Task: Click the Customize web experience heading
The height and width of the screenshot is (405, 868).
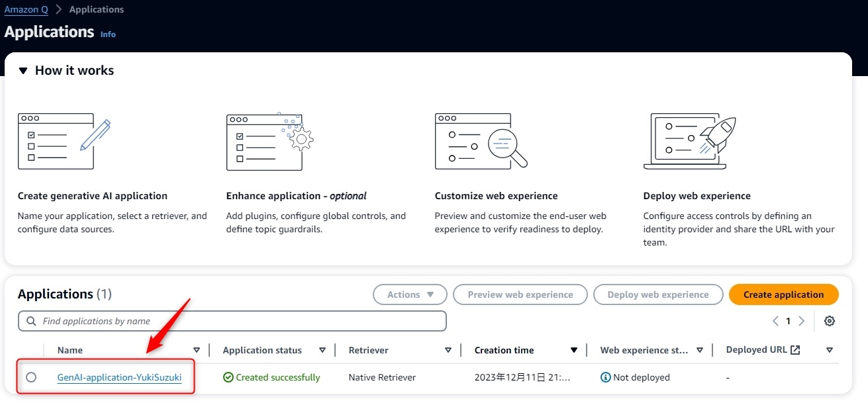Action: point(497,196)
